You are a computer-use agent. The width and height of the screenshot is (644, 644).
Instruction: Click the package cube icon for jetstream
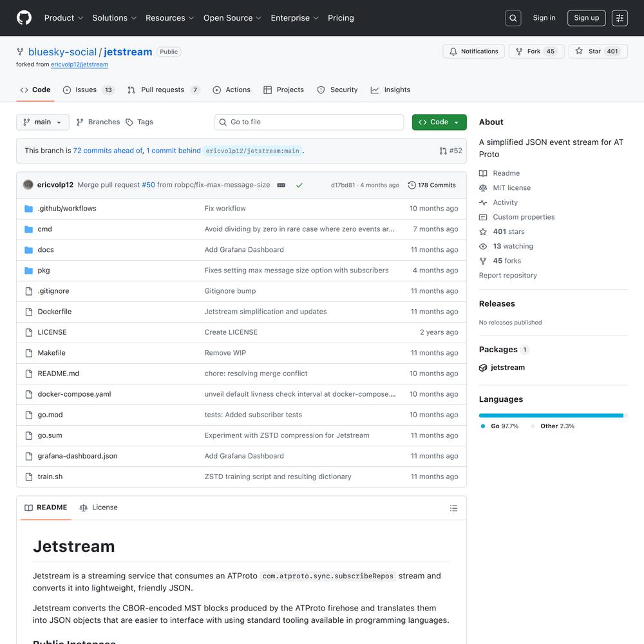(483, 368)
